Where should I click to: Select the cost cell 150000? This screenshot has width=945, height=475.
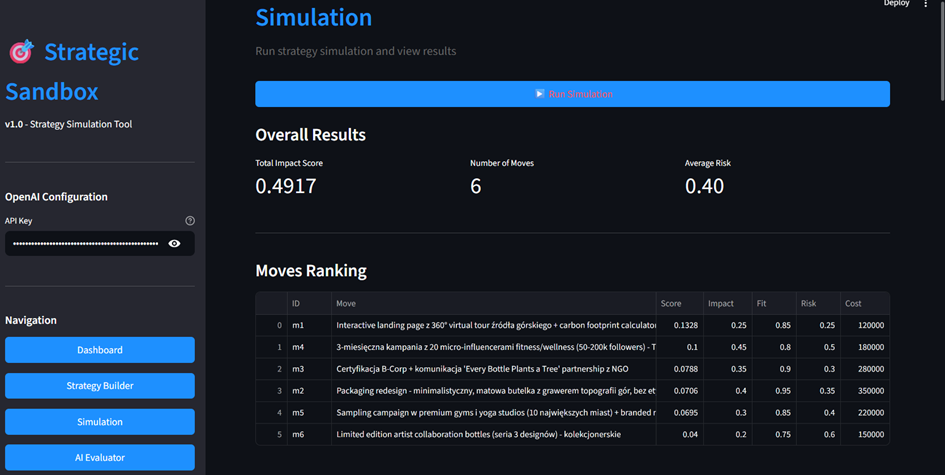coord(865,434)
